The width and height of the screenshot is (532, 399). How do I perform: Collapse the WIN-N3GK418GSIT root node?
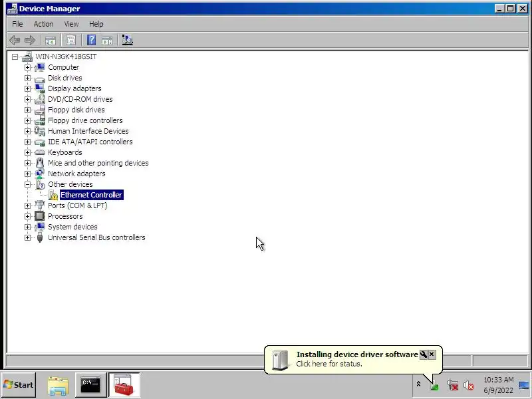[15, 57]
